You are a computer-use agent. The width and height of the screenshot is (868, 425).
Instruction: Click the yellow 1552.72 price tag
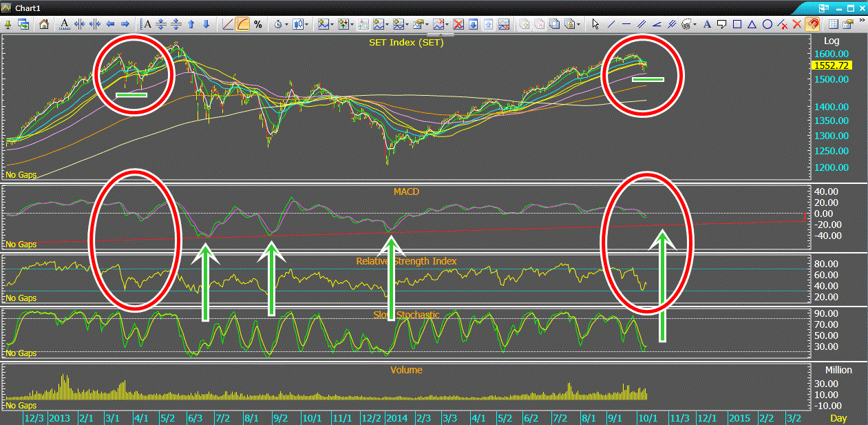click(x=832, y=65)
